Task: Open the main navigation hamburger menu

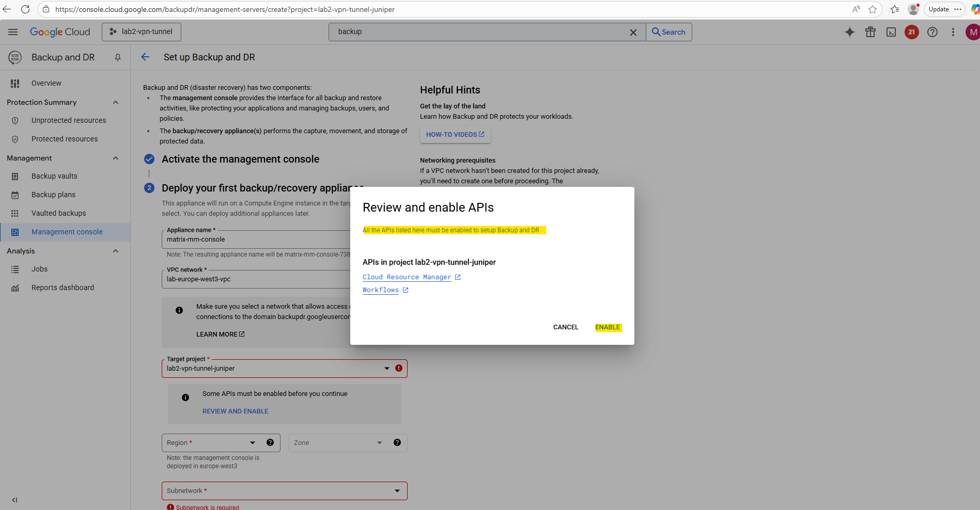Action: point(13,32)
